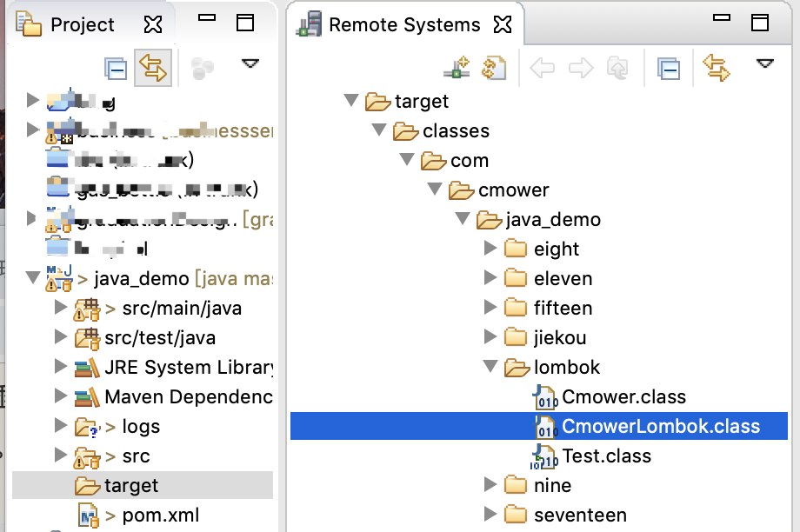The image size is (800, 532).
Task: Collapse java_demo folder in Remote Systems
Action: click(x=463, y=218)
